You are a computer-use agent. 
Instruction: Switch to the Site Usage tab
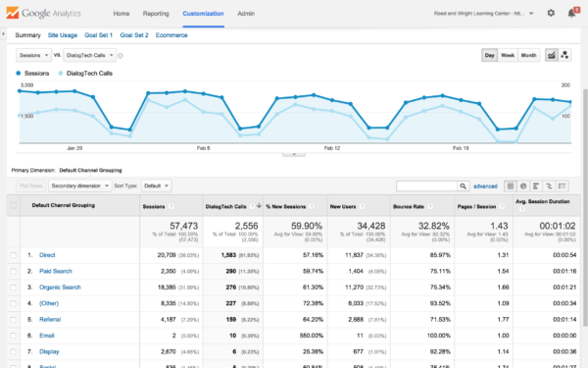(63, 35)
